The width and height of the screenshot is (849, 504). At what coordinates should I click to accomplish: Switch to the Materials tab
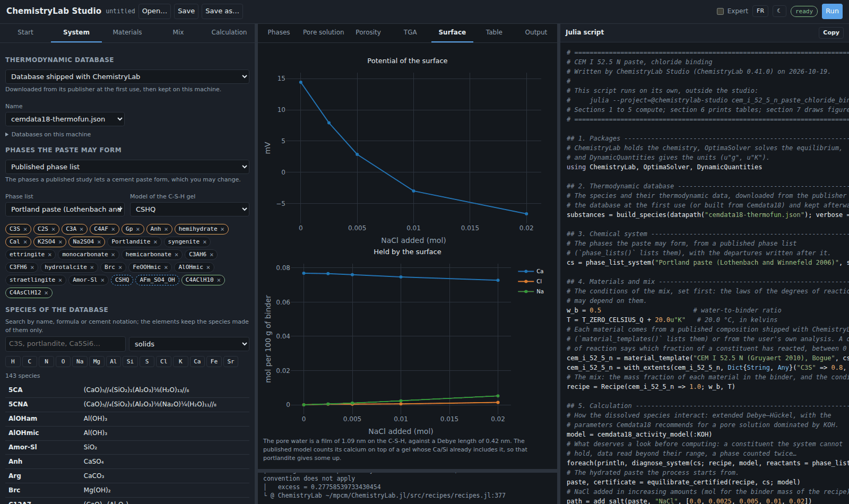(127, 32)
